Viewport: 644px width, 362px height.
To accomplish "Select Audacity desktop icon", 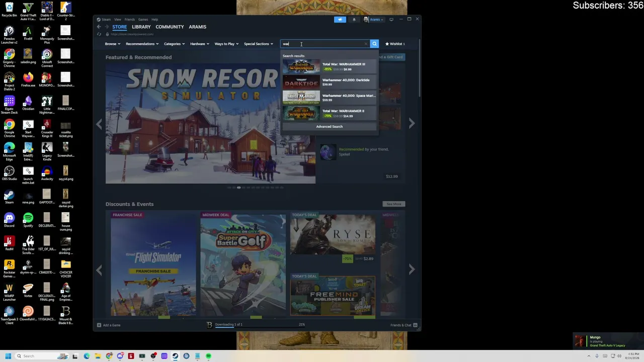I will coord(47,173).
